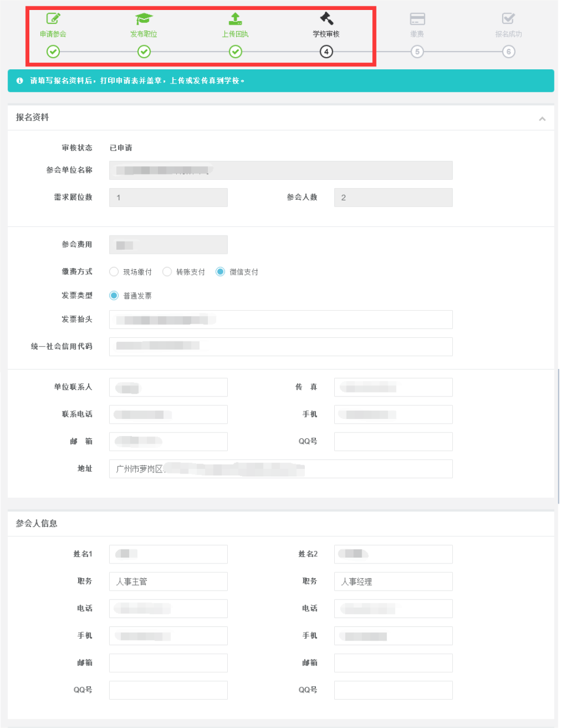This screenshot has height=728, width=562.
Task: Click the 审核状态 label
Action: (x=77, y=148)
